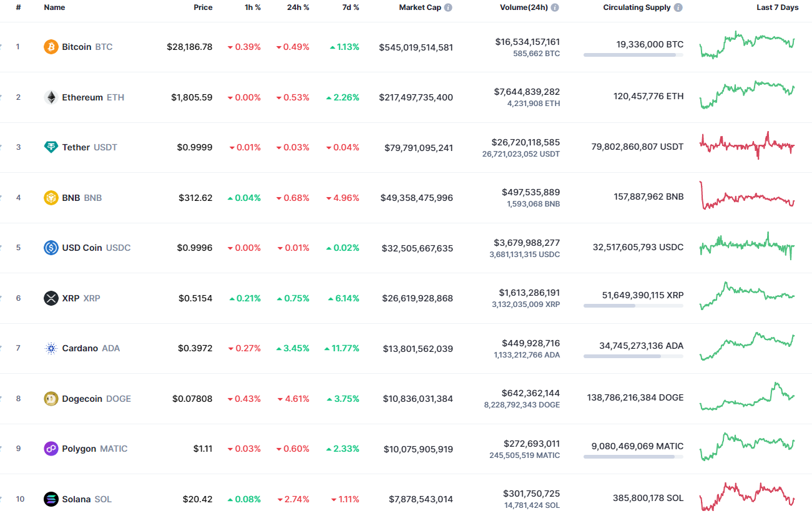
Task: Open the Market Cap info tooltip icon
Action: coord(448,7)
